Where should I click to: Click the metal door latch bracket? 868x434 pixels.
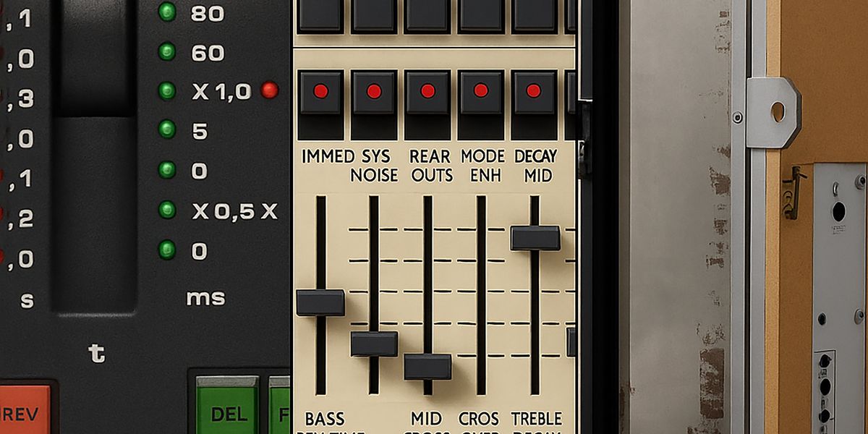tap(773, 113)
